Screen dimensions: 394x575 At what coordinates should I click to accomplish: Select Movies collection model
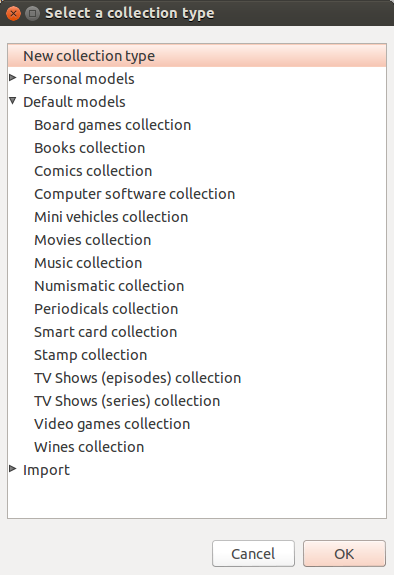tap(93, 240)
